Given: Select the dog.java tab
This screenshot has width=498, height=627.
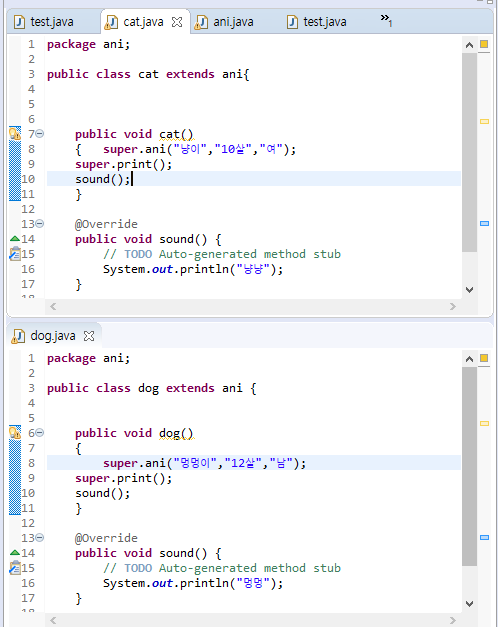Looking at the screenshot, I should point(53,335).
